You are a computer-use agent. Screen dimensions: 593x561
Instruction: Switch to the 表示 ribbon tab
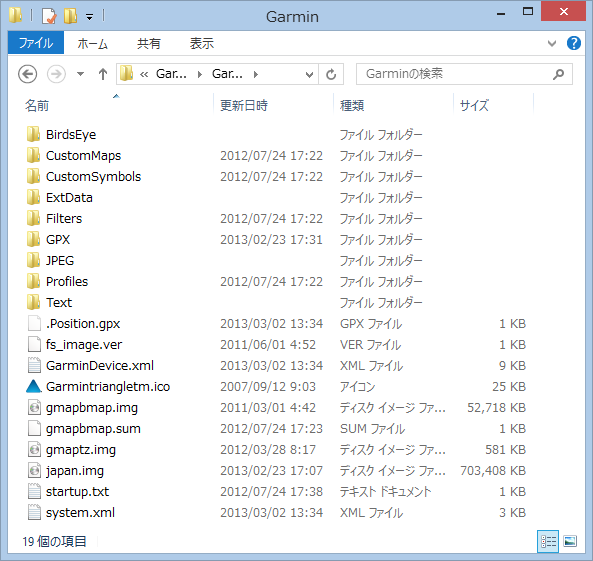202,44
